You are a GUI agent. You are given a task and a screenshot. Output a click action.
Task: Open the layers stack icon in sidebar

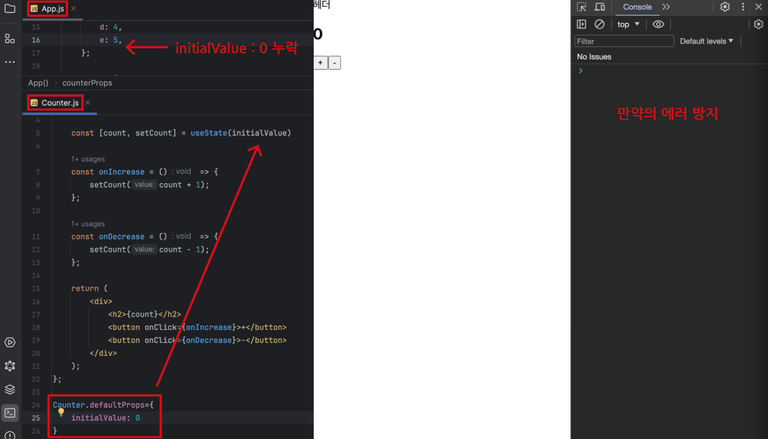[x=10, y=389]
